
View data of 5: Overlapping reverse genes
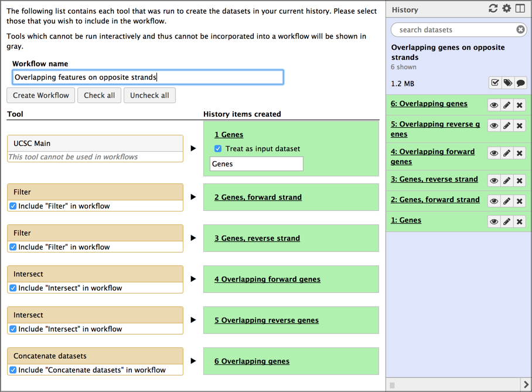coord(494,125)
